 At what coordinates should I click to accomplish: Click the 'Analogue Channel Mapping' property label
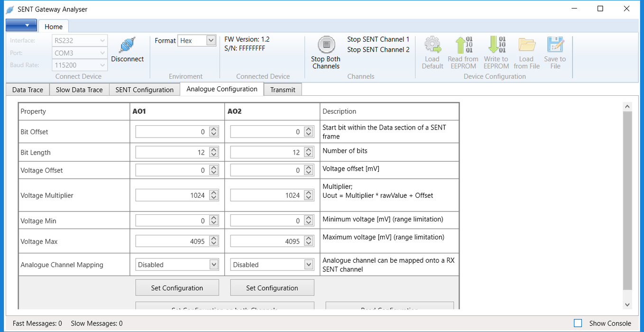click(62, 265)
